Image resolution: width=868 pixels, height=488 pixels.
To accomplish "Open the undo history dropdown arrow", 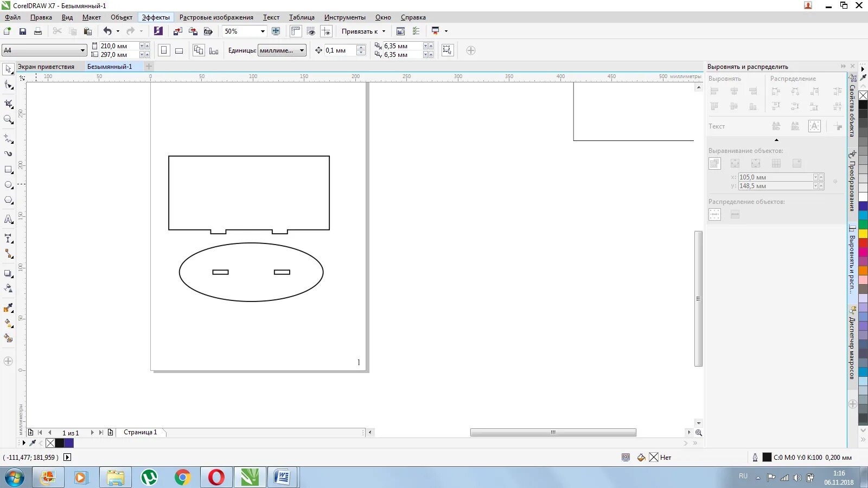I will [x=118, y=31].
